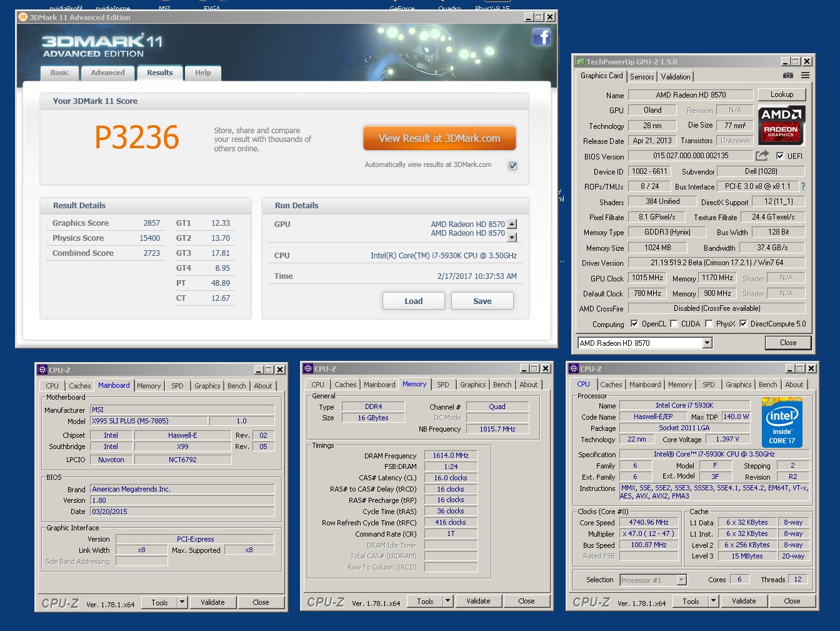Switch to the Advanced tab in 3DMark
Viewport: 840px width, 631px height.
tap(107, 73)
